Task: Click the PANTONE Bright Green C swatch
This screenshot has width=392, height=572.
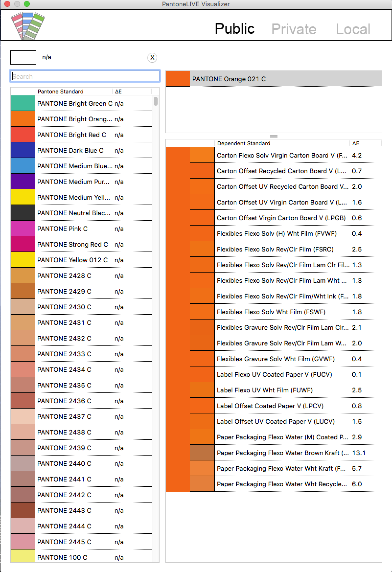Action: 23,103
